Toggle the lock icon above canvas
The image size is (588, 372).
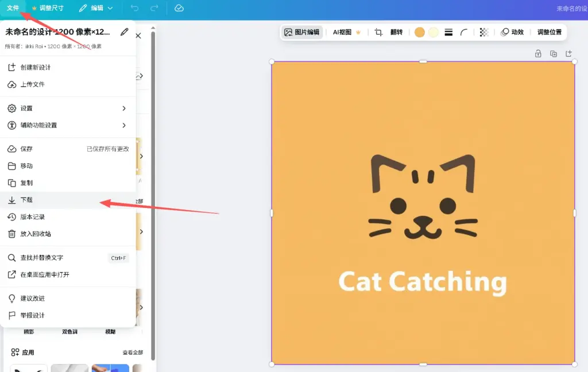538,53
